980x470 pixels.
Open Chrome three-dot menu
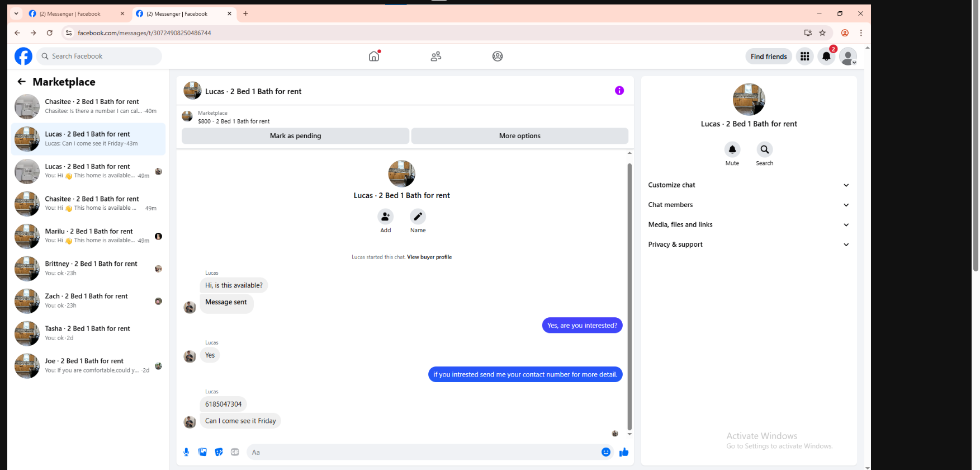pyautogui.click(x=861, y=33)
